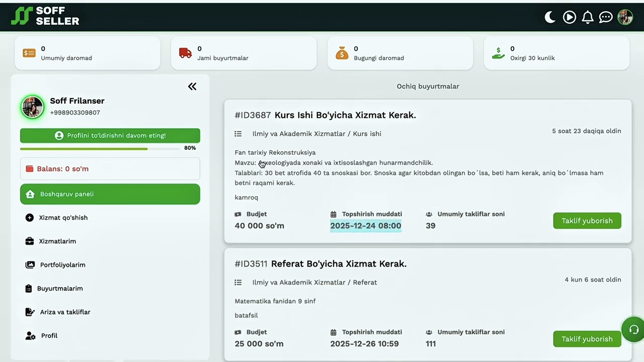Open Boshqaruv paneli menu item
Viewport: 644px width, 362px height.
click(110, 194)
